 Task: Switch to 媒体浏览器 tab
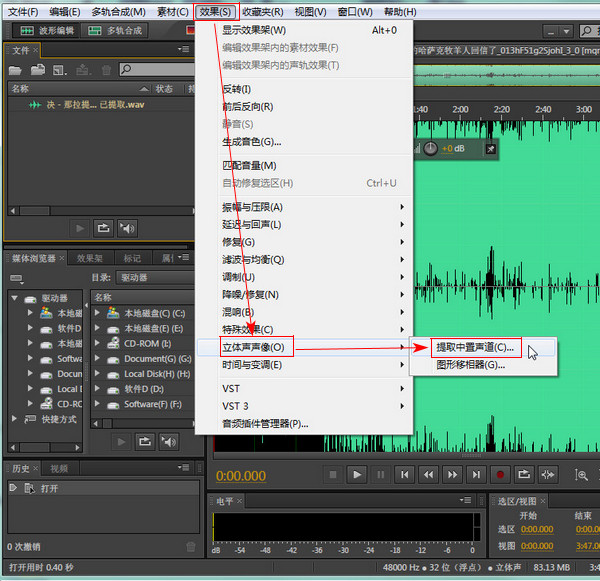tap(34, 258)
